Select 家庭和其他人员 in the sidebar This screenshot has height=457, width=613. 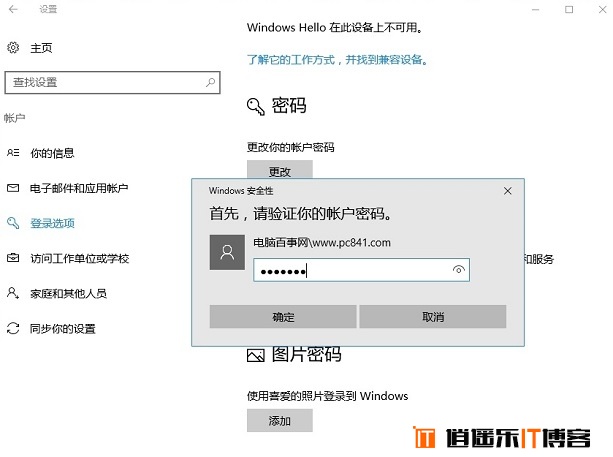tap(68, 293)
